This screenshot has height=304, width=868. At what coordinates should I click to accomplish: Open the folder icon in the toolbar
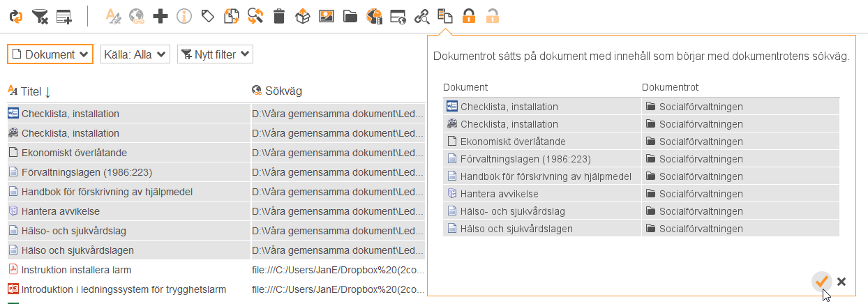[350, 16]
